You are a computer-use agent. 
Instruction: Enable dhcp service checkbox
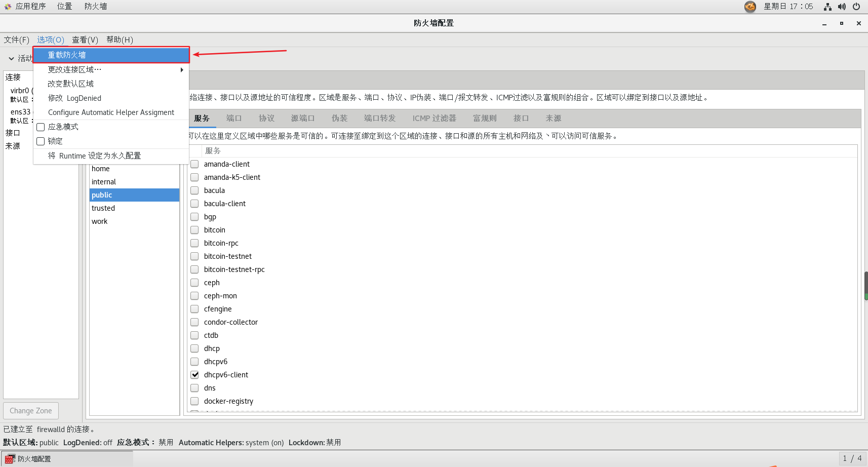tap(194, 348)
